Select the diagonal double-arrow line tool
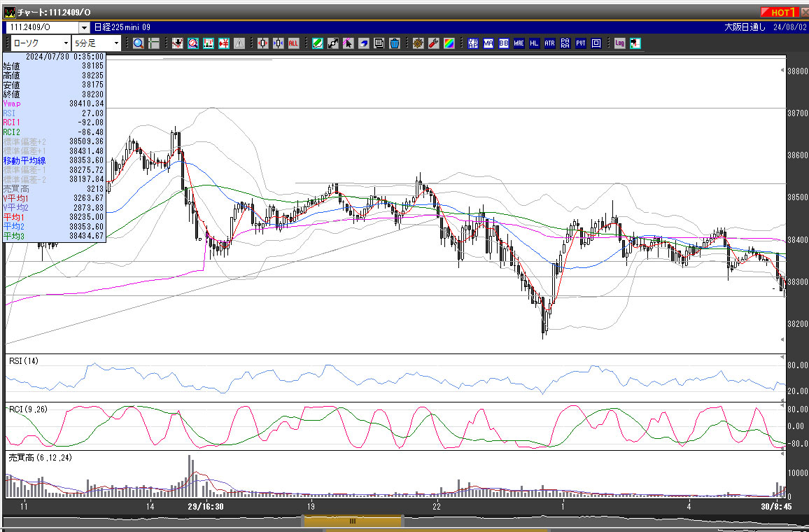Screen dimensions: 809x532 pos(333,43)
